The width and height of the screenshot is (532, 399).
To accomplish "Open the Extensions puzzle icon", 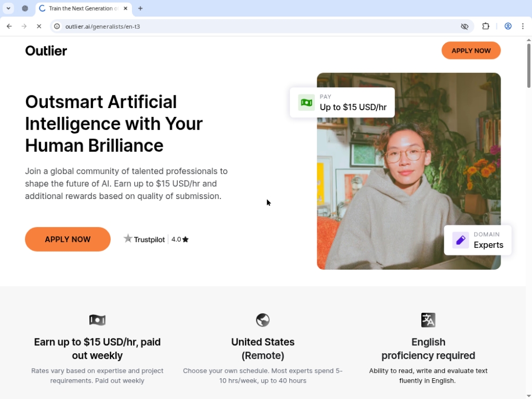I will tap(485, 26).
